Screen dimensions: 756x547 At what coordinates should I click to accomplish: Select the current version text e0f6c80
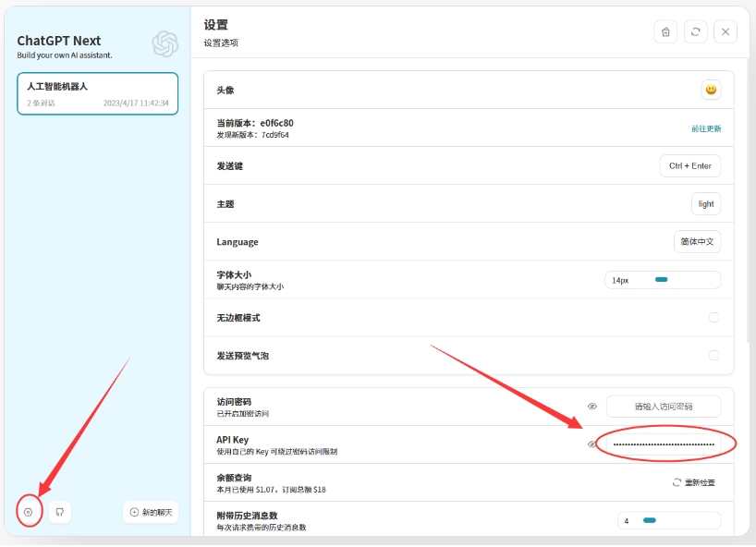pyautogui.click(x=276, y=123)
